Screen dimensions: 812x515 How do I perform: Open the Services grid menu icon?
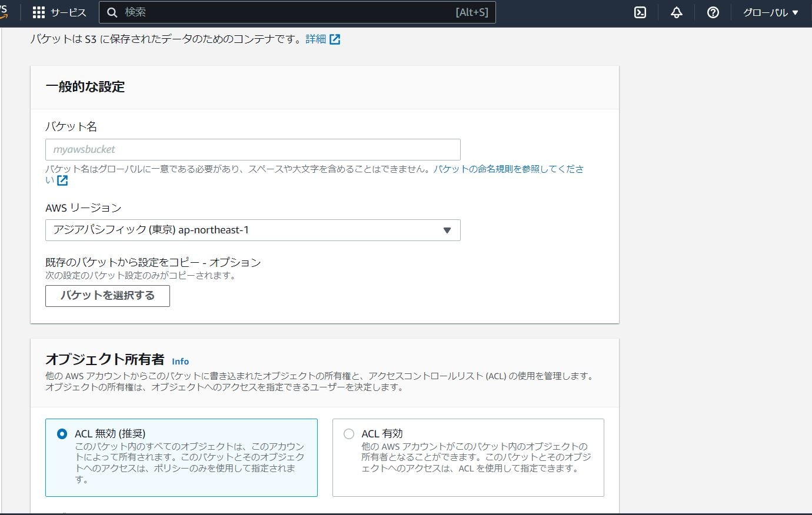[x=39, y=12]
